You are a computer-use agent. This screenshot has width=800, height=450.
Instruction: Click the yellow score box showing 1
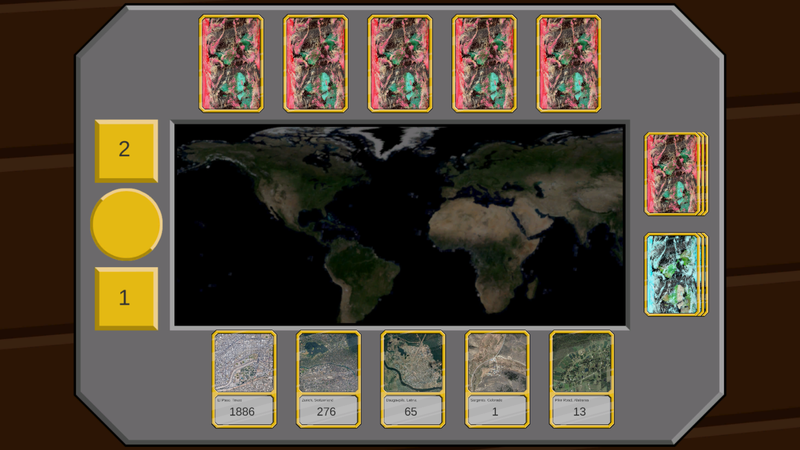126,298
